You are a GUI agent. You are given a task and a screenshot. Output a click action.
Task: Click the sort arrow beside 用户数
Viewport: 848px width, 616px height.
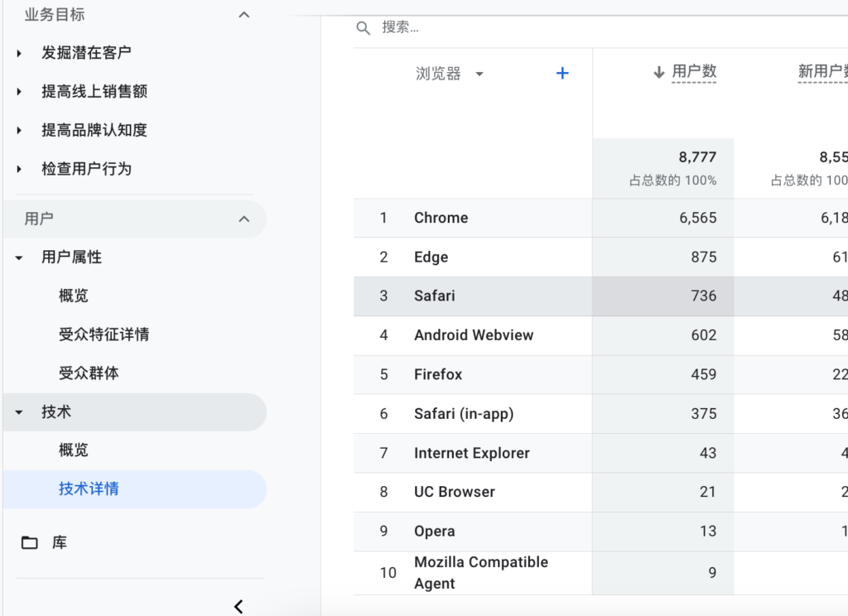658,72
